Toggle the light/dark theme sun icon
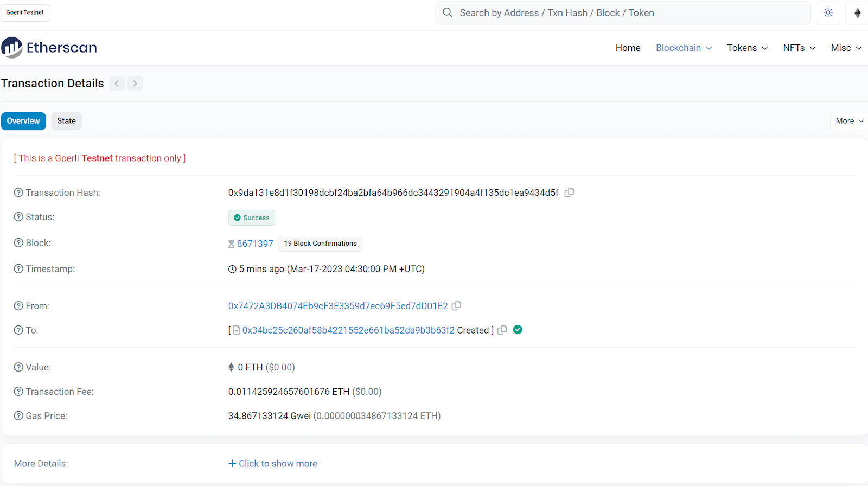The height and width of the screenshot is (486, 868). (828, 13)
